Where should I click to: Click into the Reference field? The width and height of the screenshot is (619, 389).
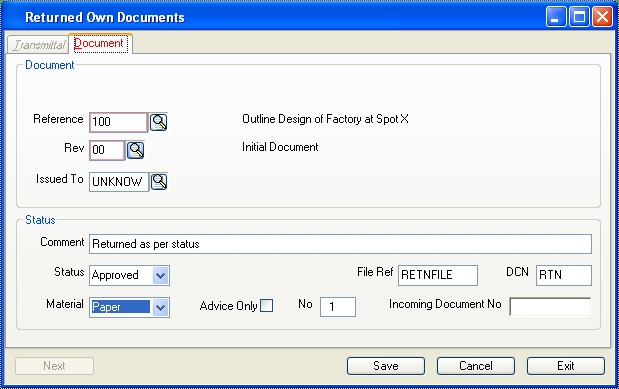pos(118,122)
